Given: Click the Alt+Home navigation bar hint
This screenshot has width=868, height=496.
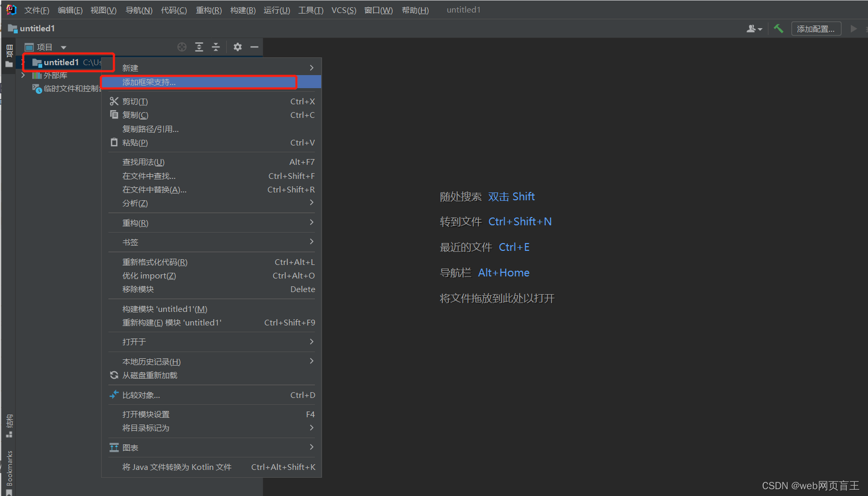Looking at the screenshot, I should pyautogui.click(x=504, y=273).
